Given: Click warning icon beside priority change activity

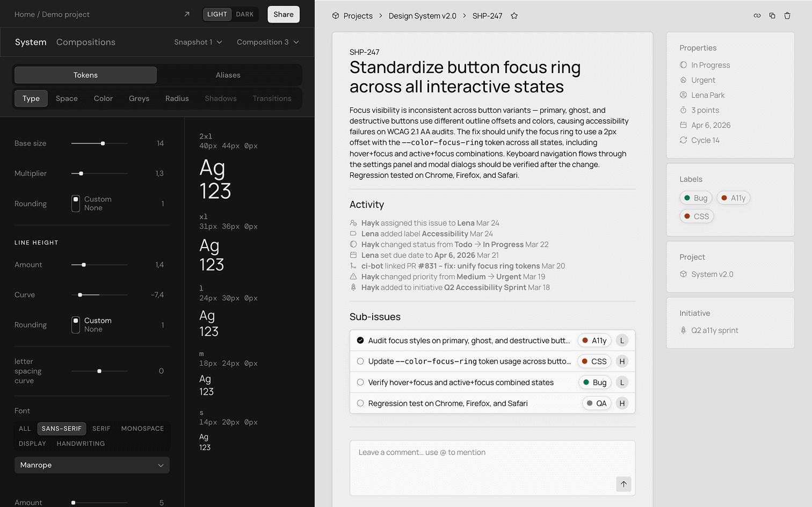Looking at the screenshot, I should pos(353,277).
